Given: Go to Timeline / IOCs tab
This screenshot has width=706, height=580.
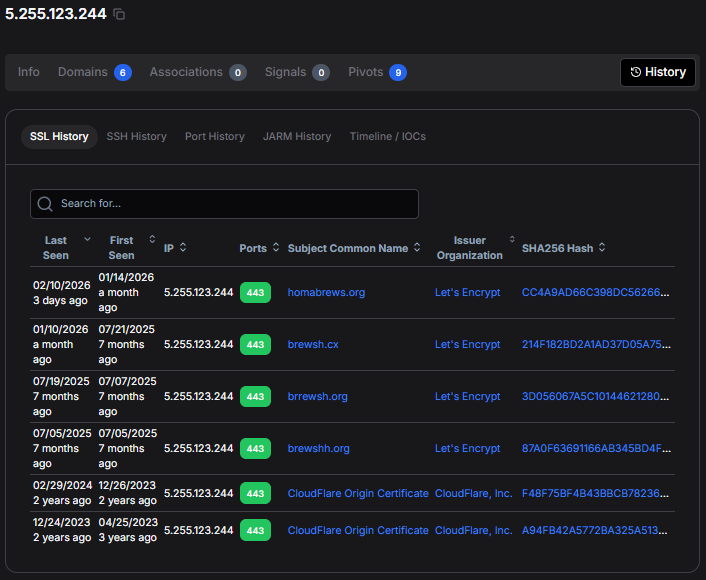Looking at the screenshot, I should point(387,136).
